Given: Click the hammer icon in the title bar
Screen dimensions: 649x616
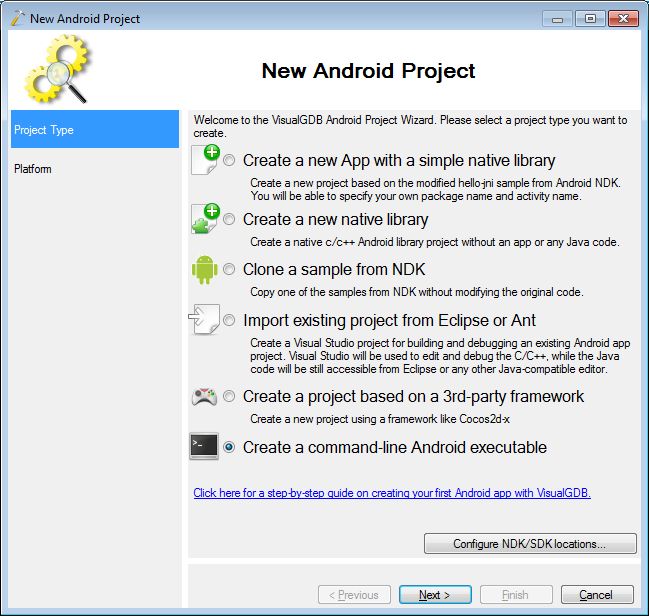Looking at the screenshot, I should (x=17, y=18).
